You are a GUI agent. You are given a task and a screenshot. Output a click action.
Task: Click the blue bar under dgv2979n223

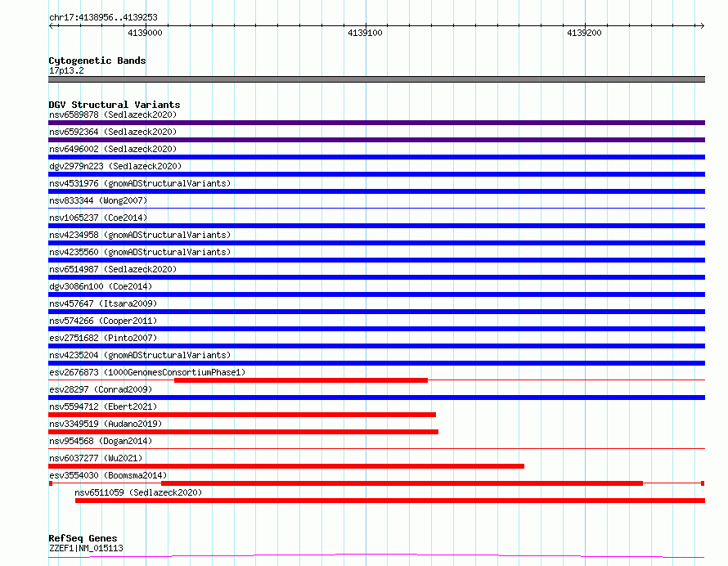[x=376, y=174]
